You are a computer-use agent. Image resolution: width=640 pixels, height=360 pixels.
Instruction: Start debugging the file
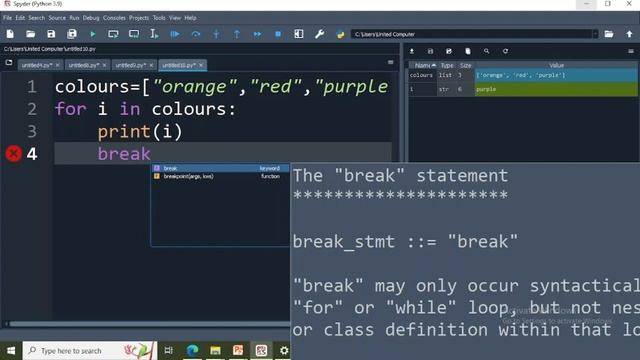(175, 34)
